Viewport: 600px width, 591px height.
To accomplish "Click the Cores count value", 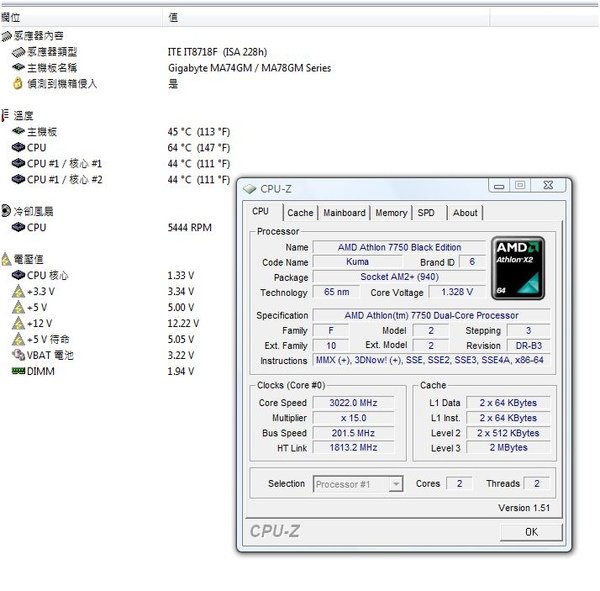I will click(459, 483).
